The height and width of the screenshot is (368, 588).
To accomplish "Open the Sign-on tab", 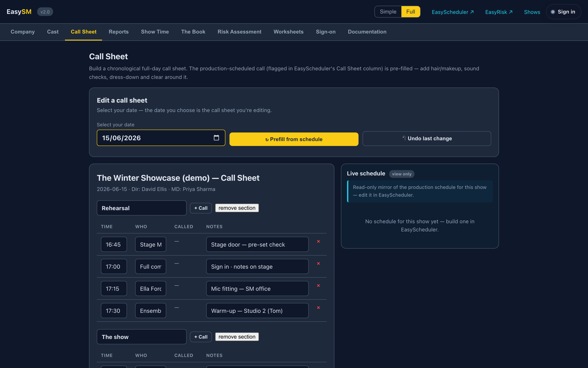I will point(326,32).
